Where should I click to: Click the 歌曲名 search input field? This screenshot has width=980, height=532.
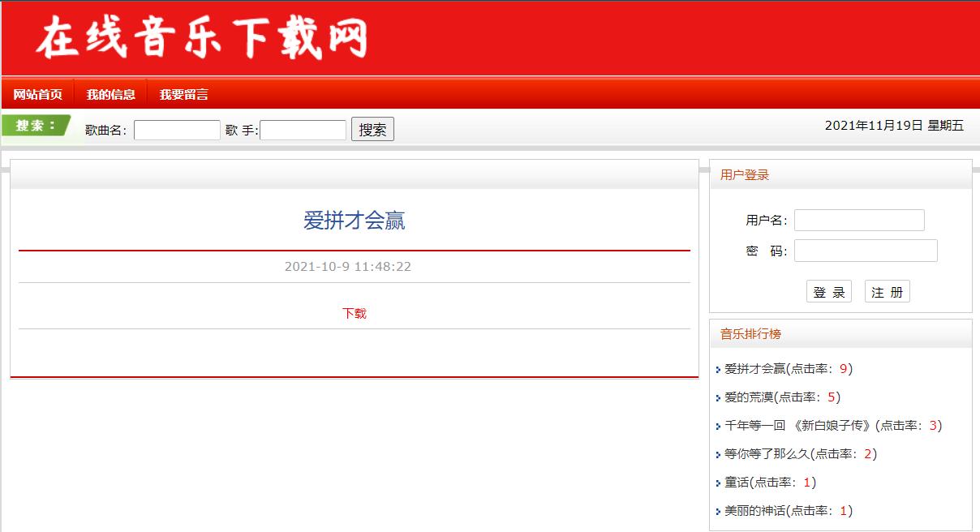point(176,128)
